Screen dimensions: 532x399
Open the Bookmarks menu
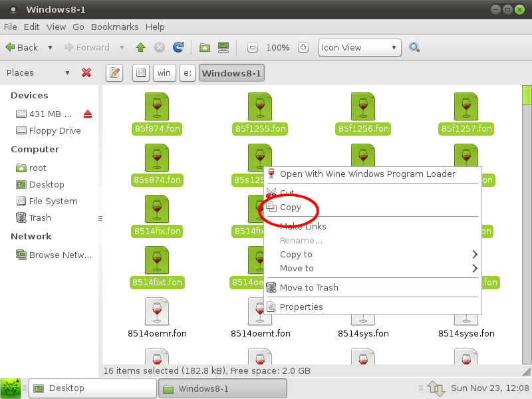[x=114, y=27]
